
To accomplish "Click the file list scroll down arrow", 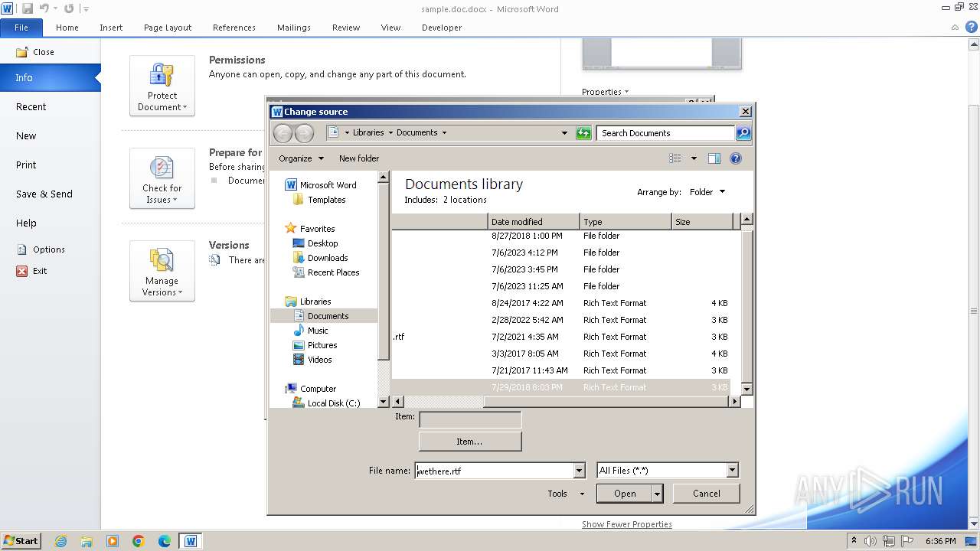I will (747, 390).
